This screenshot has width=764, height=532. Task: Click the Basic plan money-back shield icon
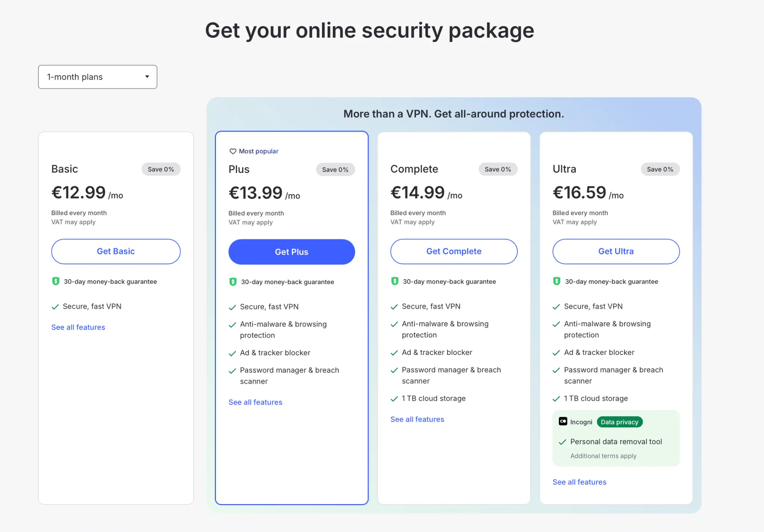coord(56,281)
